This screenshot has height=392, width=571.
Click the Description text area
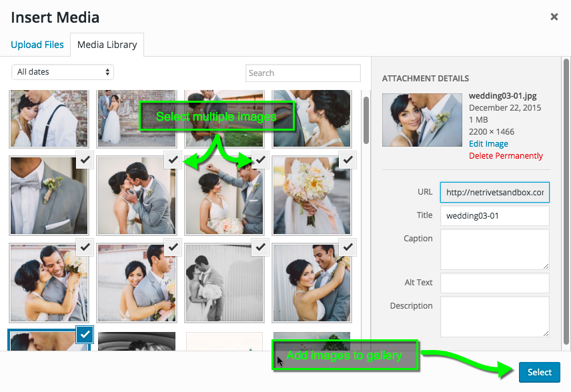click(x=494, y=317)
